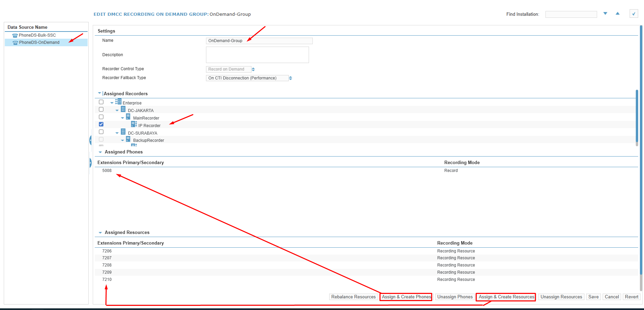Viewport: 644px width, 310px height.
Task: Open the Recorder Fallback Type dropdown
Action: click(290, 78)
